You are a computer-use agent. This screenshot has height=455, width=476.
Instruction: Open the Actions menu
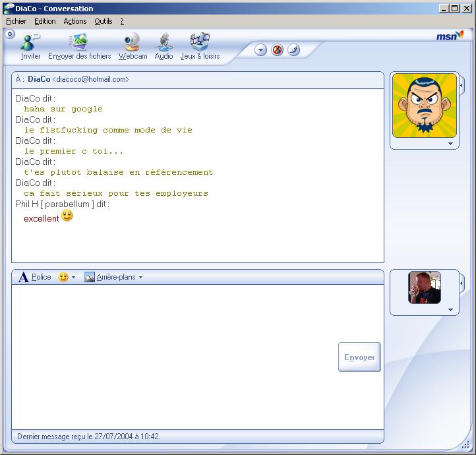75,21
